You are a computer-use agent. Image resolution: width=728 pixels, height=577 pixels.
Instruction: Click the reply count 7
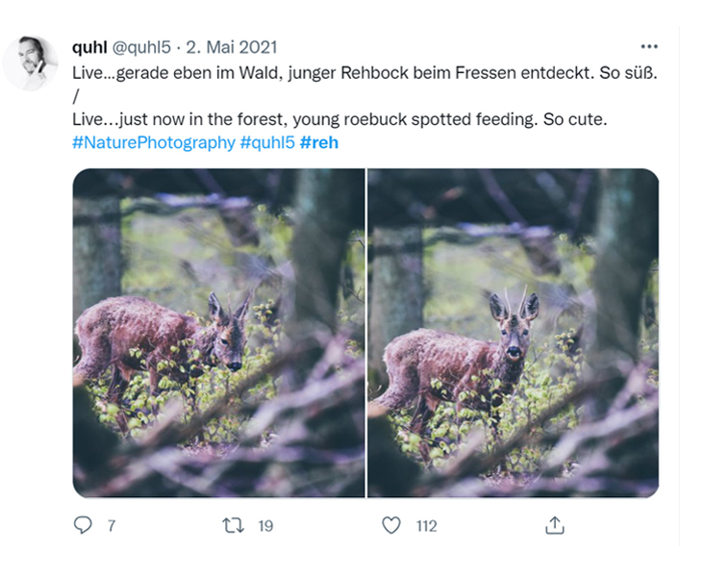click(x=112, y=526)
